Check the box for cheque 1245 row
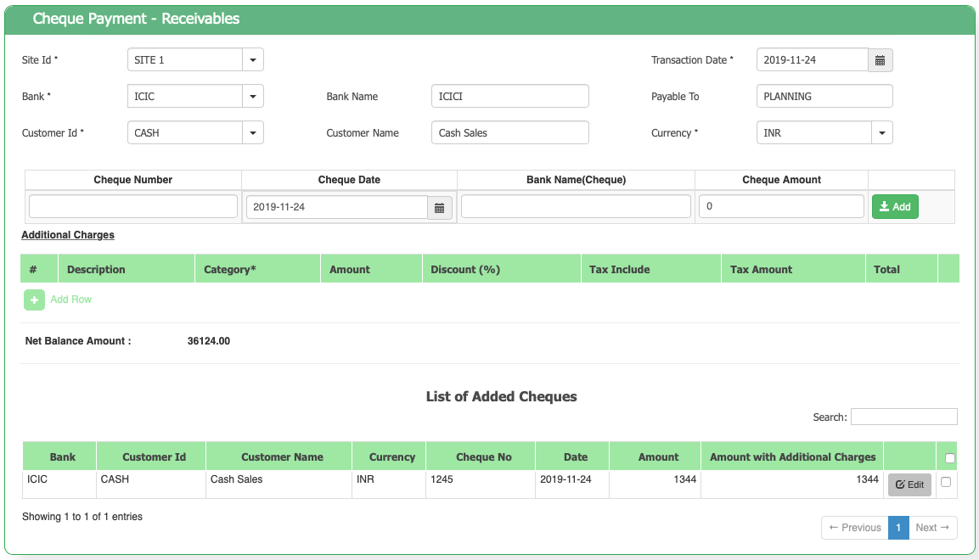This screenshot has height=560, width=979. pos(946,482)
